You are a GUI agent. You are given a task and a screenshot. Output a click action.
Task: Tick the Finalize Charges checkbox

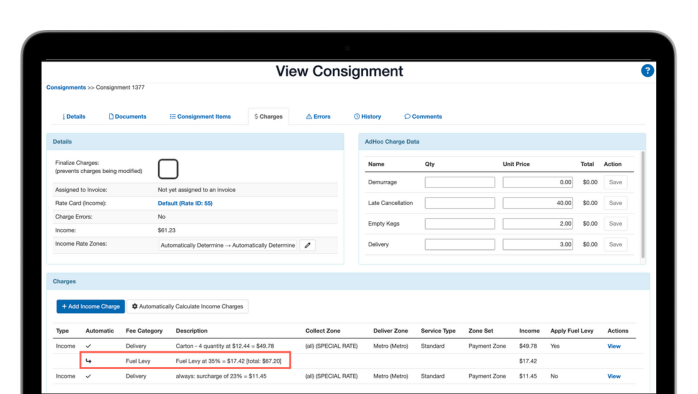click(168, 169)
